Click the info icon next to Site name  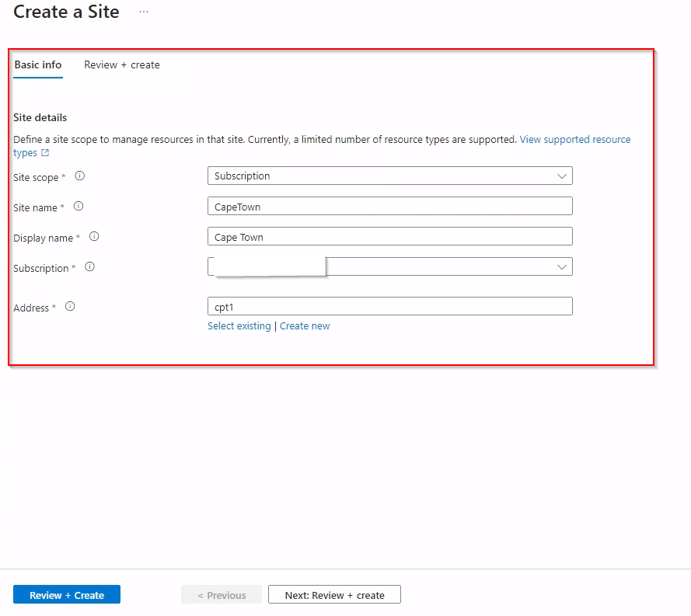(78, 207)
